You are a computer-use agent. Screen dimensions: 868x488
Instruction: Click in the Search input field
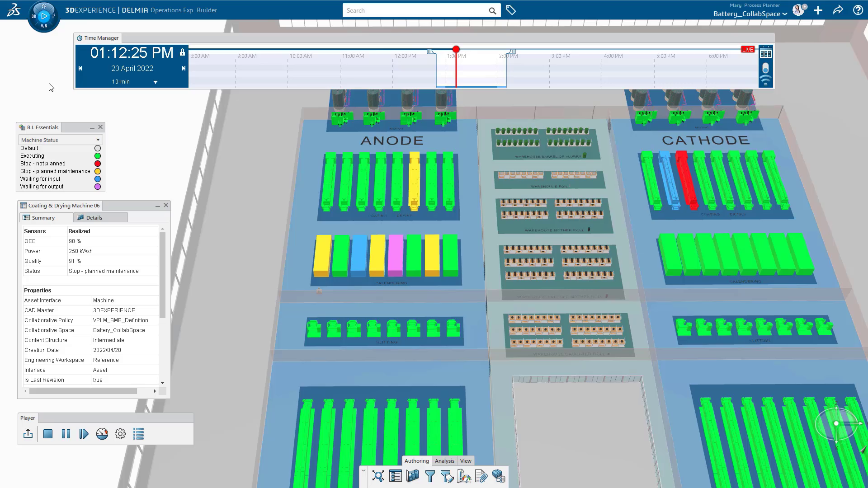tap(415, 11)
